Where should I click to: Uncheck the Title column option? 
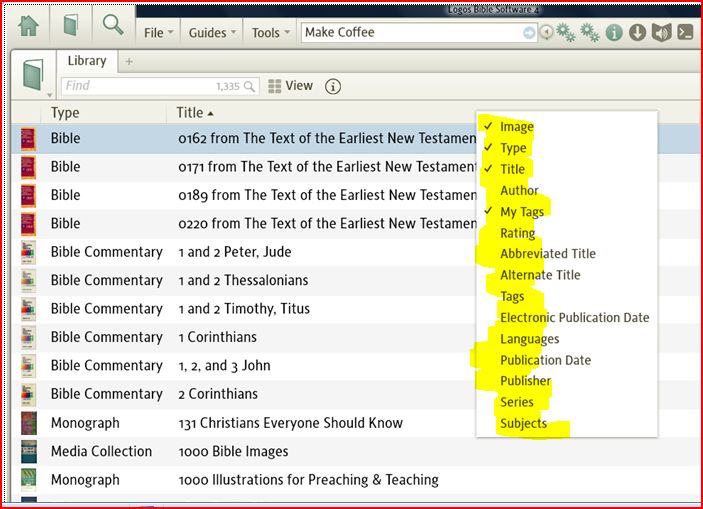[x=512, y=169]
